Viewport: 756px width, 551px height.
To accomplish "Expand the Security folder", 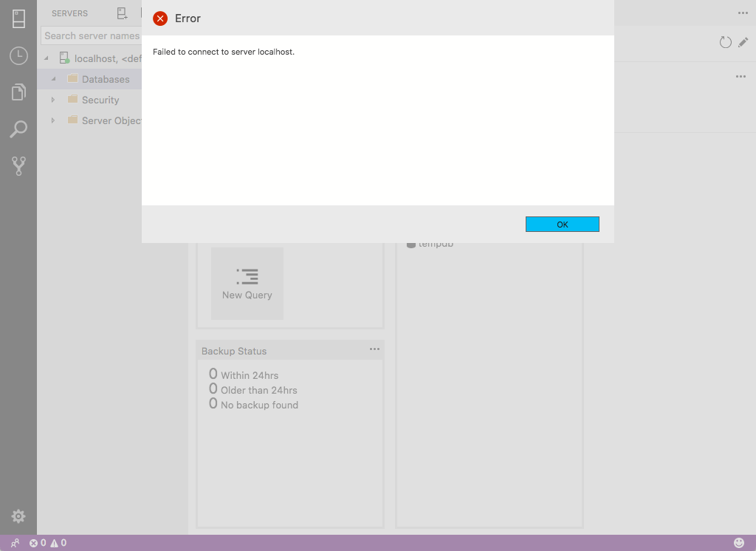I will tap(52, 100).
